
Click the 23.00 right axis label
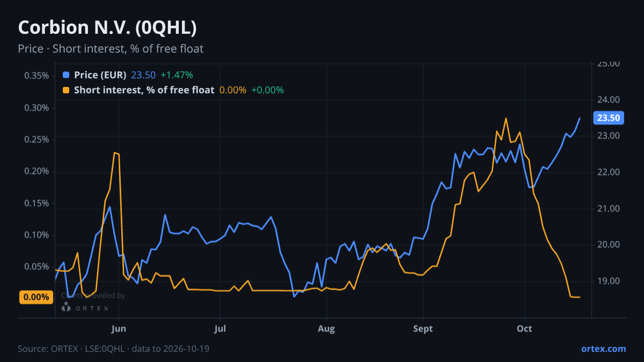click(x=609, y=136)
